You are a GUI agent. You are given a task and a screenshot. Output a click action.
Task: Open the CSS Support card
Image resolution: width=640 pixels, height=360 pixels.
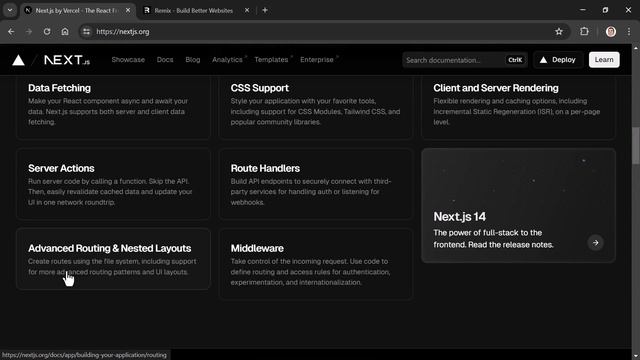[x=316, y=107]
